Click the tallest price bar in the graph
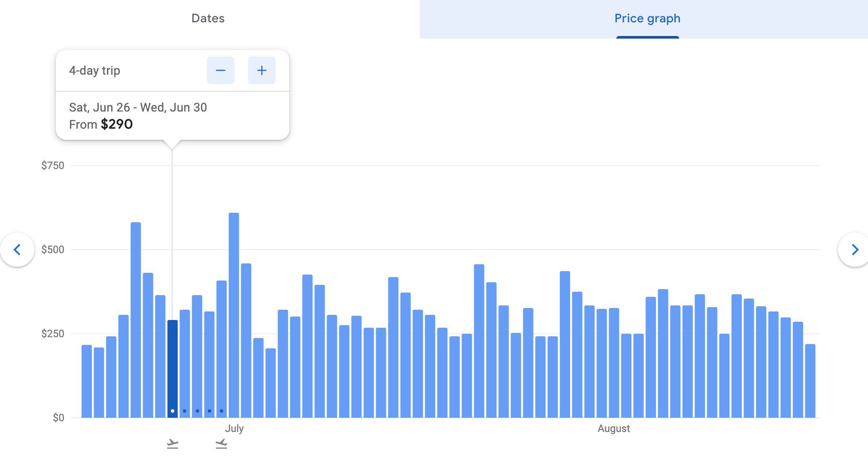 coord(234,315)
